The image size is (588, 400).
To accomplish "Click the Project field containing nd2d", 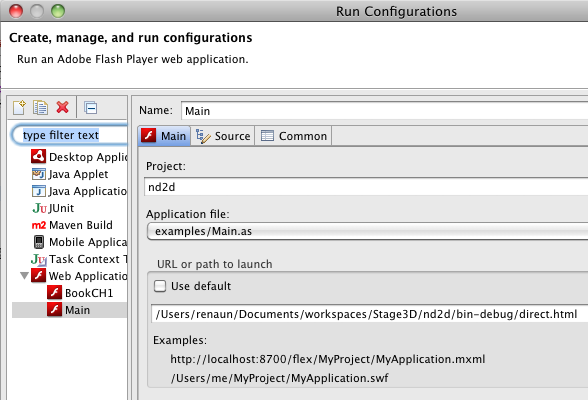I will coord(366,187).
